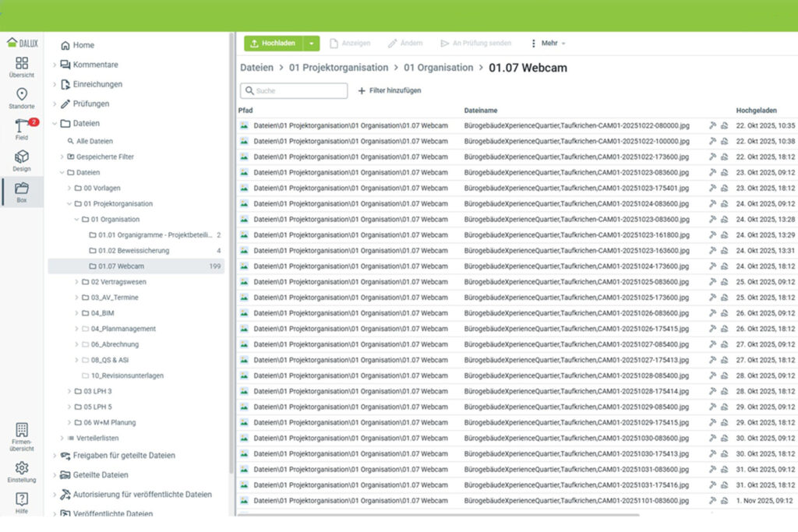Screen dimensions: 798x532
Task: Open the Design cube icon
Action: point(22,157)
